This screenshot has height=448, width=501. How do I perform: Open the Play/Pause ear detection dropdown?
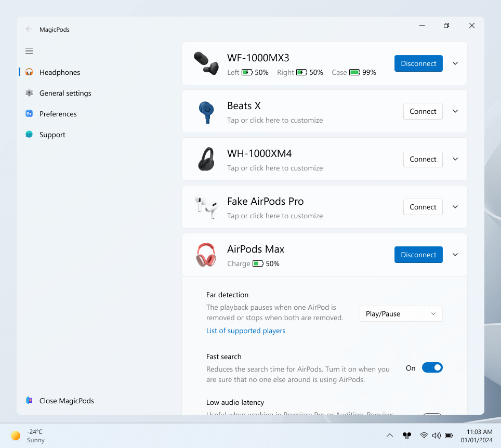(401, 314)
